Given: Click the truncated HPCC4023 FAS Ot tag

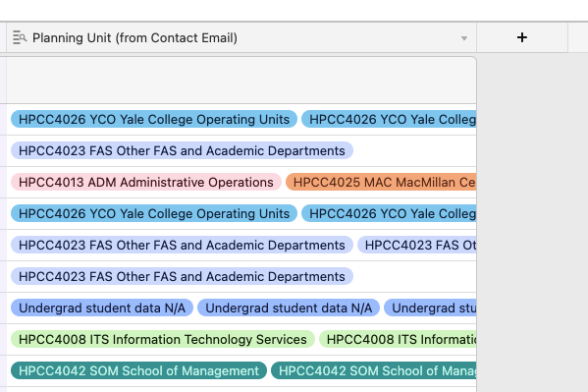Looking at the screenshot, I should pyautogui.click(x=417, y=246).
